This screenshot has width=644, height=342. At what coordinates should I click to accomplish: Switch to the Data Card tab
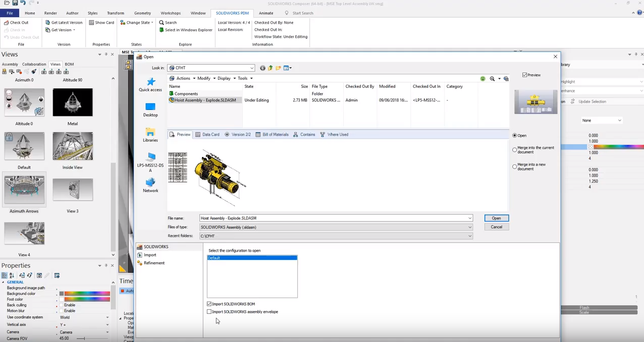(207, 135)
